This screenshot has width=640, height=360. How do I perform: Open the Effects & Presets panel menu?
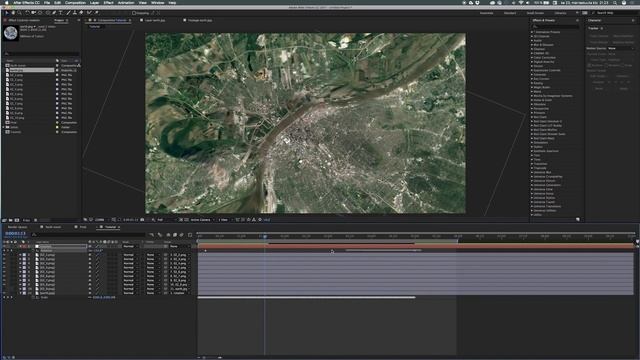click(578, 20)
